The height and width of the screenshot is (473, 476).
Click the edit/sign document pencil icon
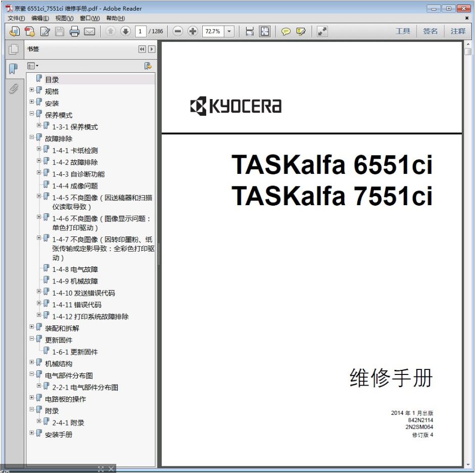[x=45, y=31]
